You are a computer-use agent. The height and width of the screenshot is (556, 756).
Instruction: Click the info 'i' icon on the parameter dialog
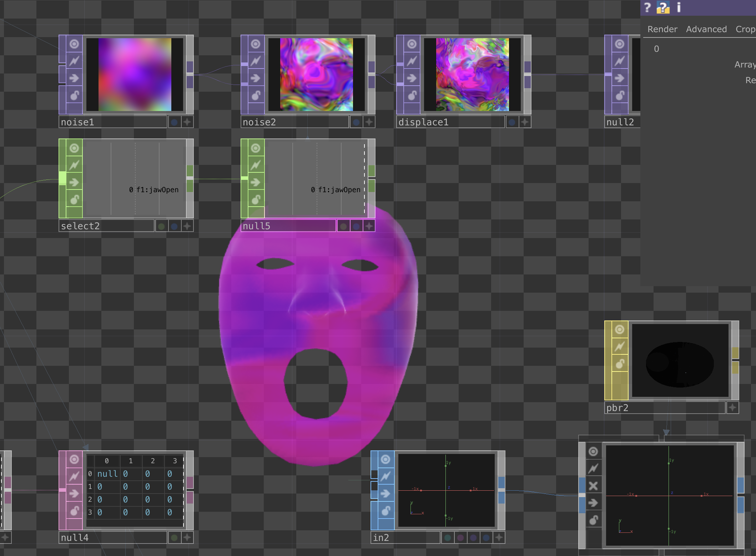[679, 7]
